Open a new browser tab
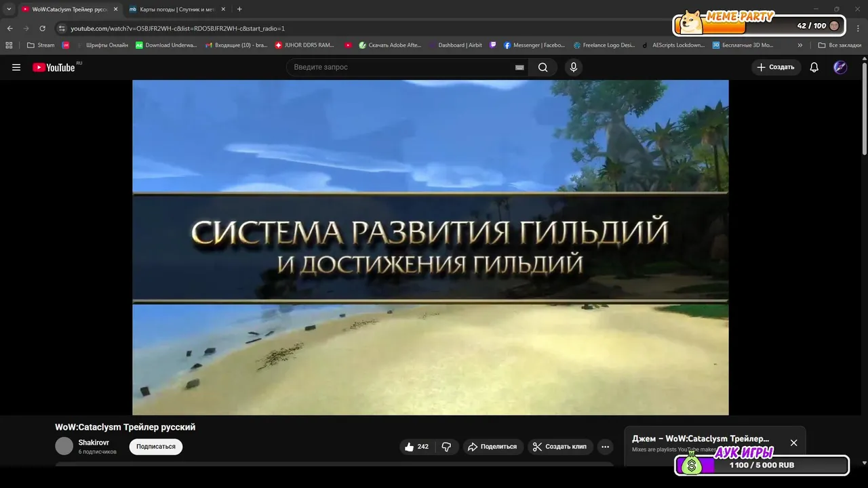 239,9
